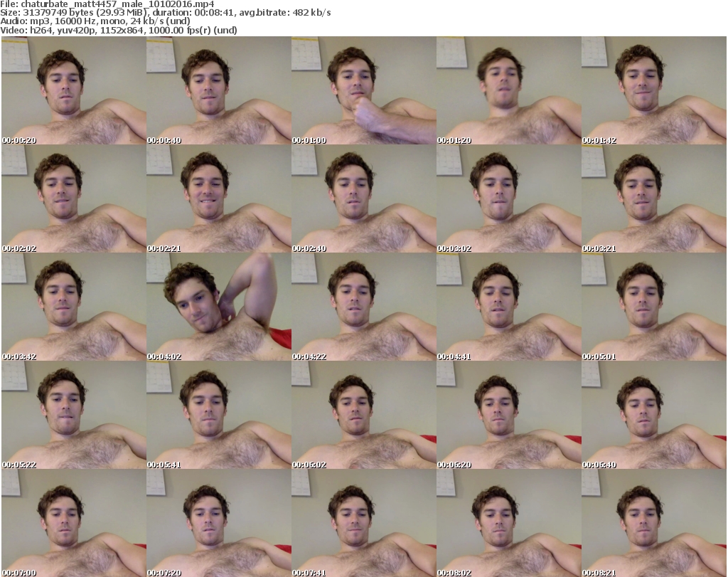The width and height of the screenshot is (728, 577).
Task: Click the "Audio: mp3, 16000 Hz" line
Action: (95, 21)
